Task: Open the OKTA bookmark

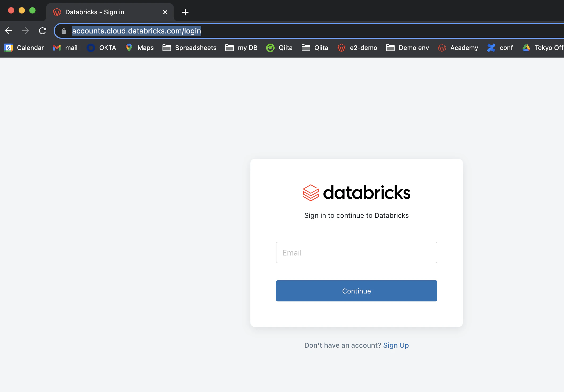Action: pyautogui.click(x=101, y=48)
